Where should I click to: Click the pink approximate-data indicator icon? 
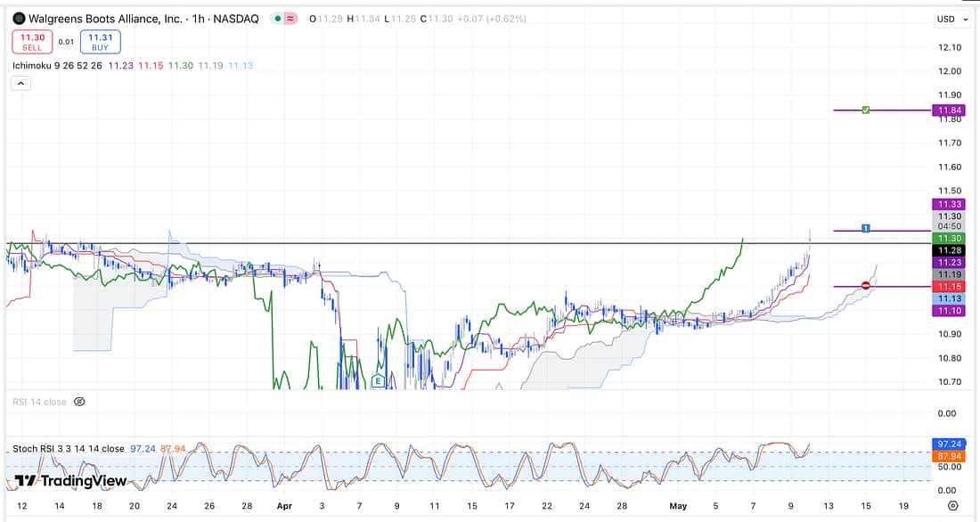coord(291,19)
